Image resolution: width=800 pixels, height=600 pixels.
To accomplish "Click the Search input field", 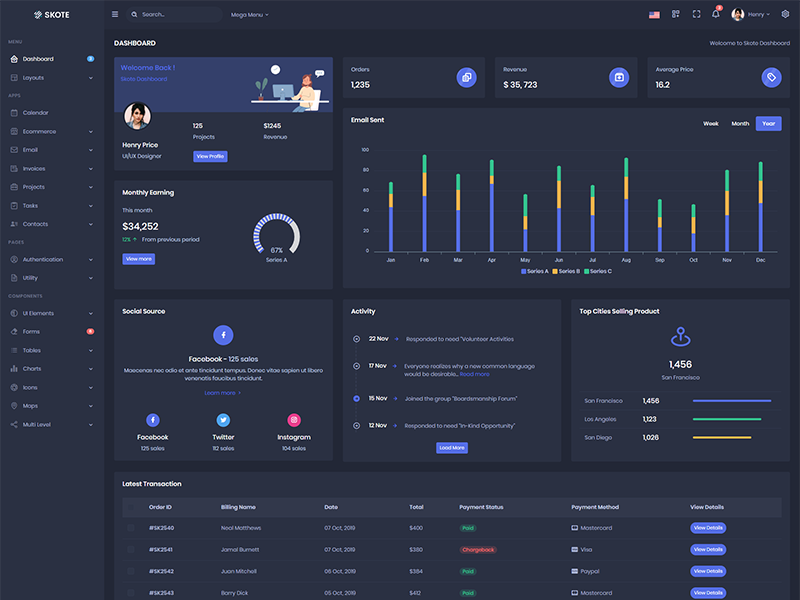I will 178,15.
